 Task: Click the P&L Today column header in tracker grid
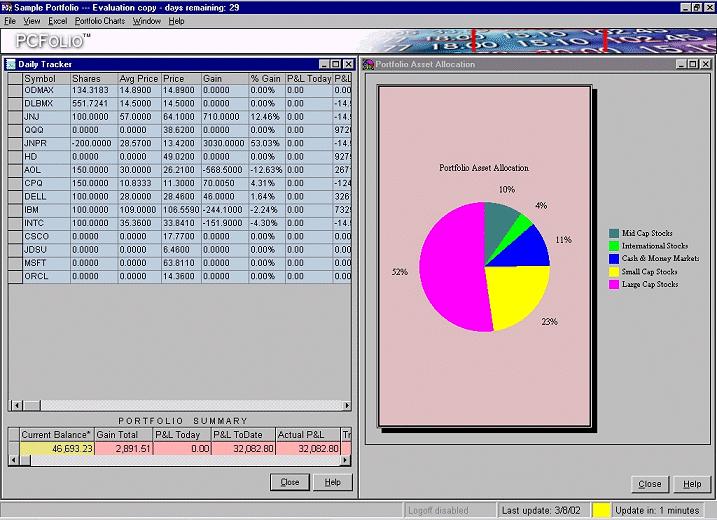coord(309,79)
